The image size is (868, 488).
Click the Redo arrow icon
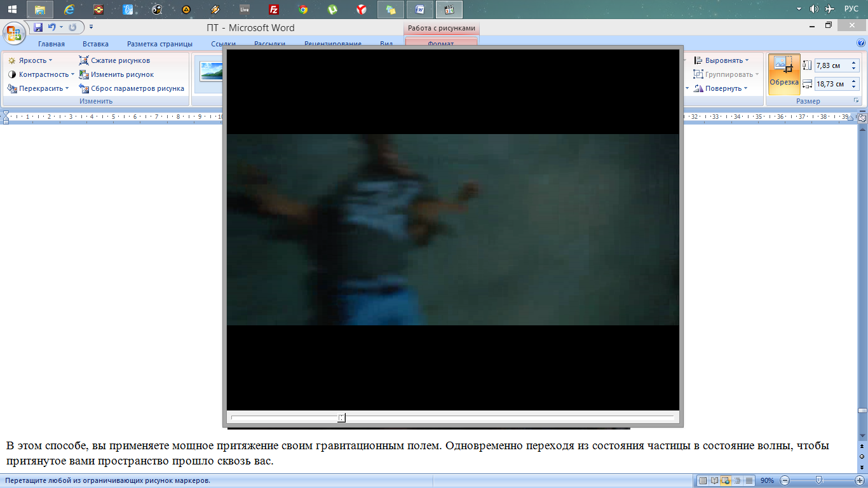click(72, 27)
